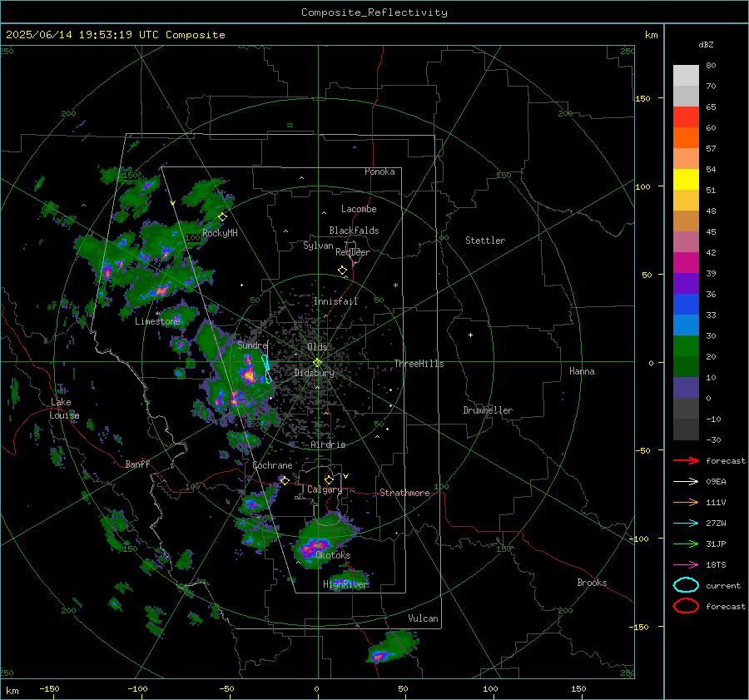Viewport: 749px width, 700px height.
Task: Click the Innisfail city label
Action: point(335,301)
